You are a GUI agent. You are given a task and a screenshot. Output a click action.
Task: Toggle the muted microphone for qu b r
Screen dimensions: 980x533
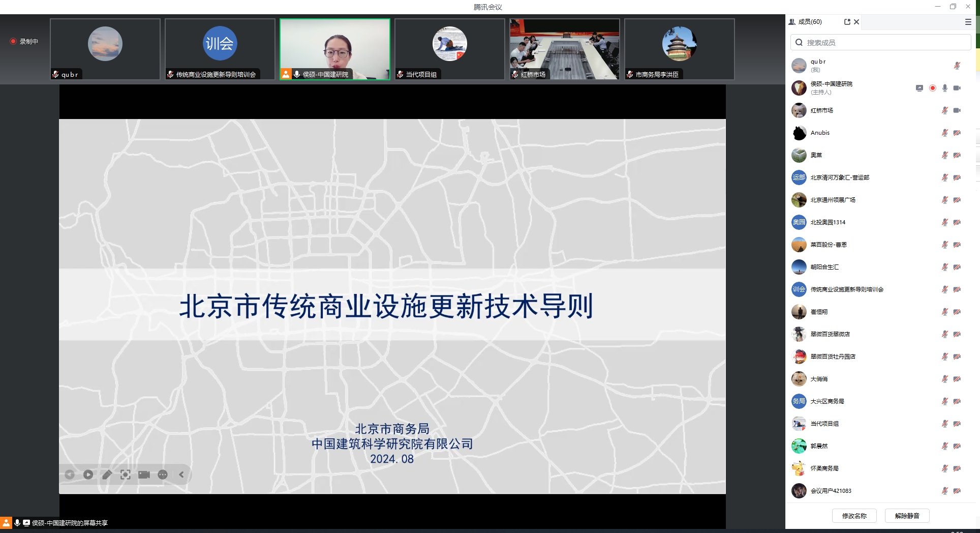pyautogui.click(x=957, y=66)
